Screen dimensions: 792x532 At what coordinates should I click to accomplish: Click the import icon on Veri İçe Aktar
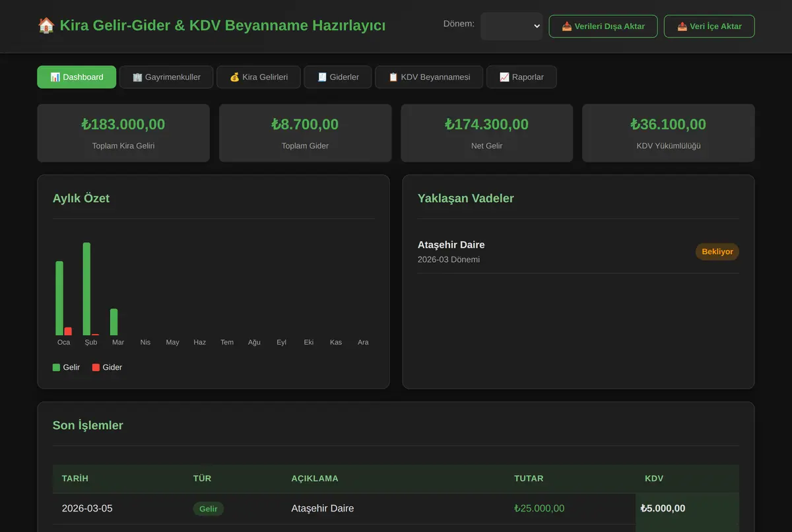(682, 26)
